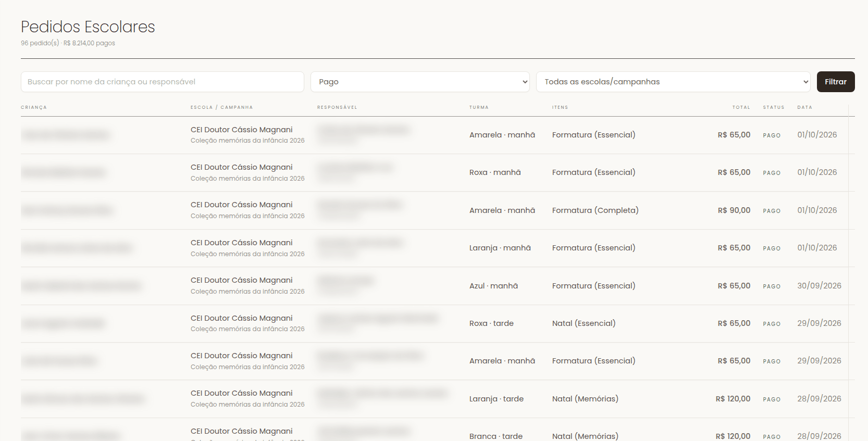Apply filters with the Filtrar button
Screen dimensions: 868x441
(836, 82)
